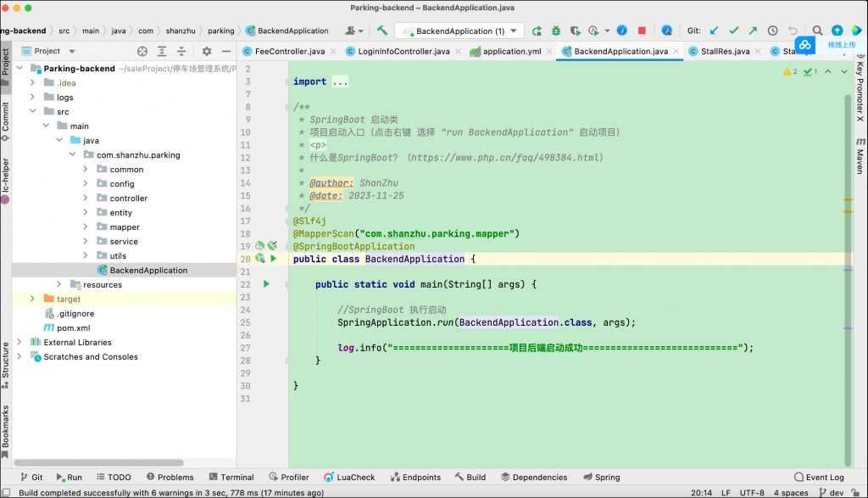Screen dimensions: 868x498
Task: Click the locate file crosshair icon
Action: point(142,51)
